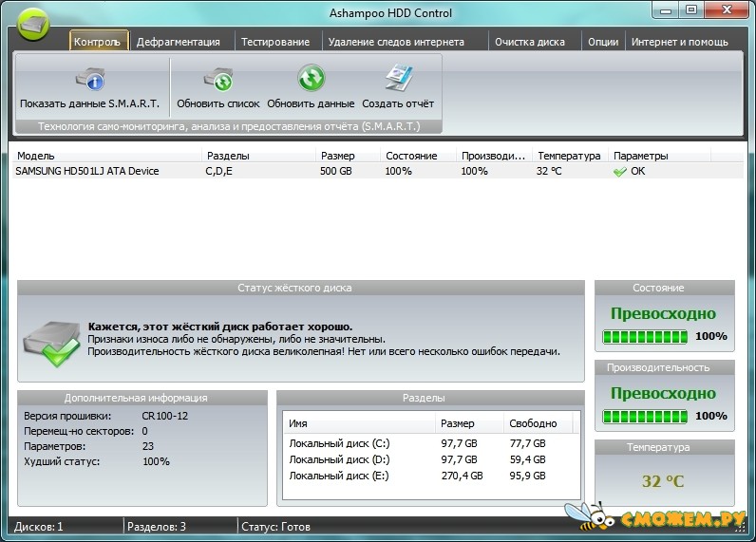Click the 59,4 GB free space value

click(527, 459)
